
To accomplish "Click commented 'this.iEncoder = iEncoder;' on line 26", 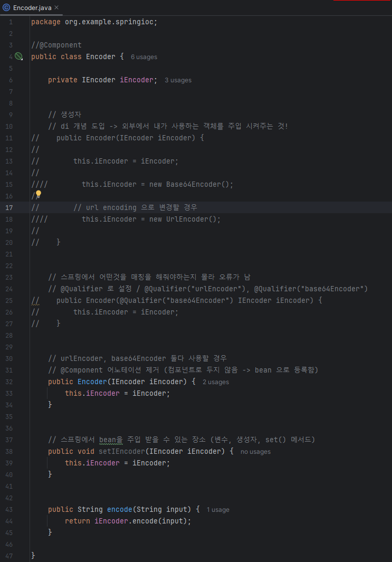I will [x=126, y=312].
